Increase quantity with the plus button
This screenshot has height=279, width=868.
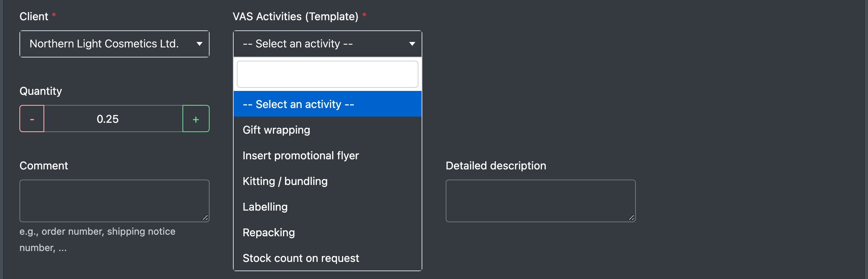tap(196, 119)
